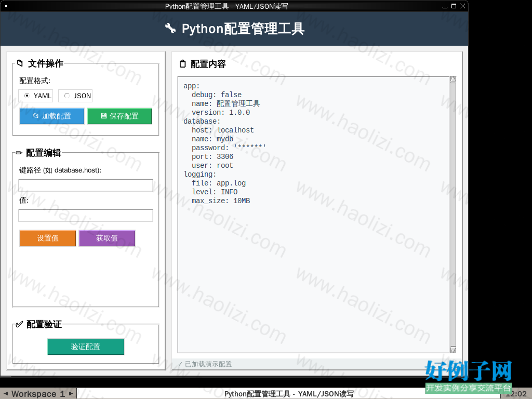Click the 加载配置 load button
Screen dimensions: 532x399
pyautogui.click(x=52, y=116)
